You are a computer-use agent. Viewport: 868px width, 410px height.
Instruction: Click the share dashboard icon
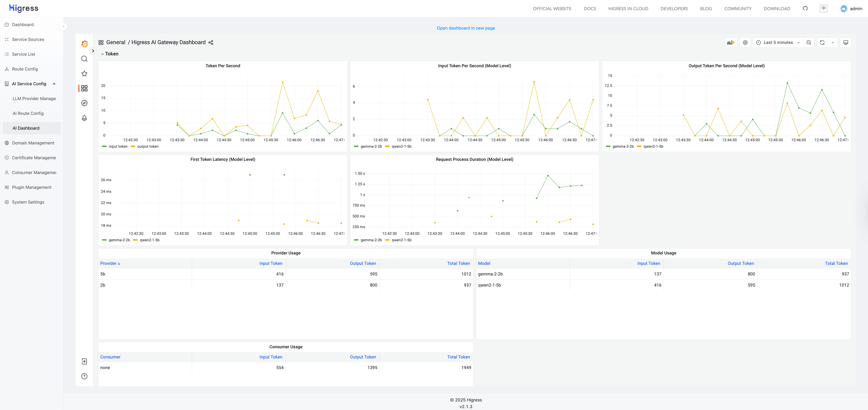pos(211,43)
